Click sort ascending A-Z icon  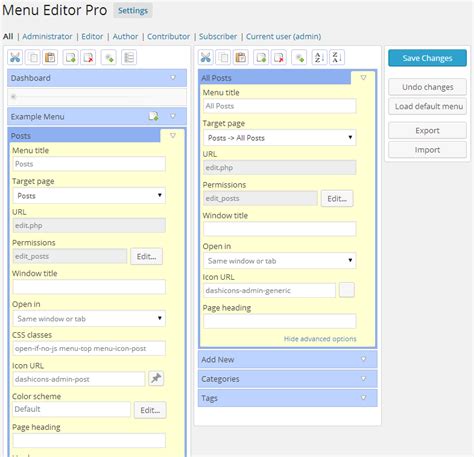319,58
